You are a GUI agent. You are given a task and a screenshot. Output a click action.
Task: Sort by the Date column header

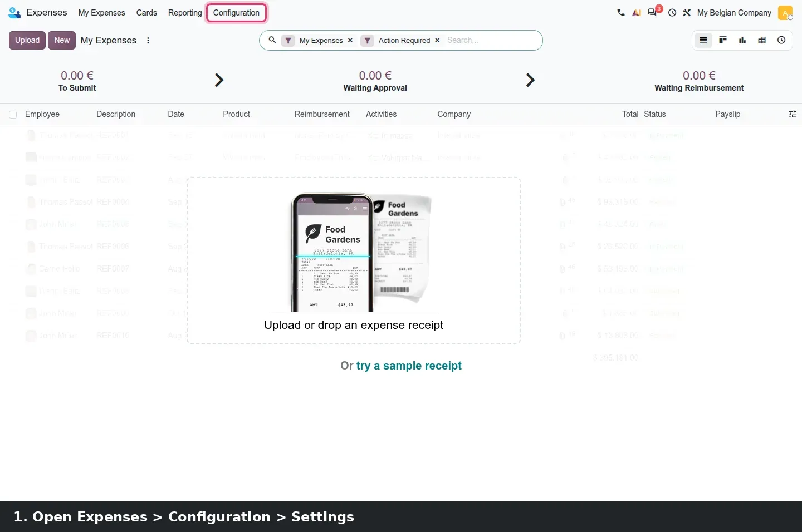pos(176,114)
